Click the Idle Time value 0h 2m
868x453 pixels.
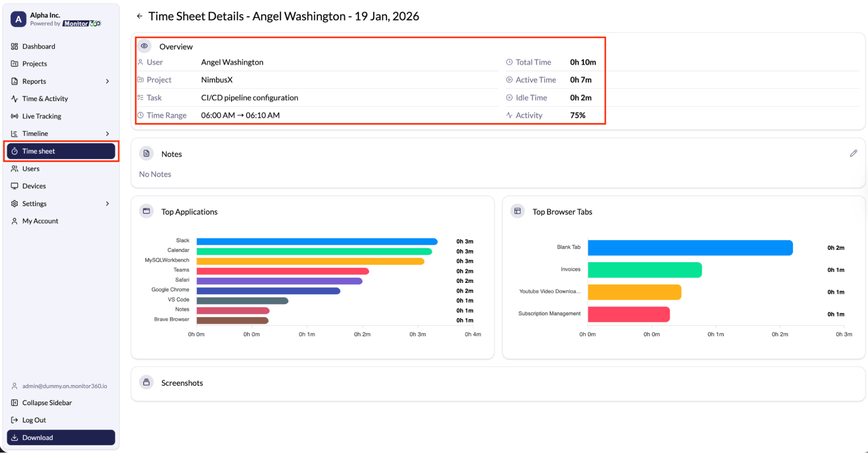click(x=581, y=98)
